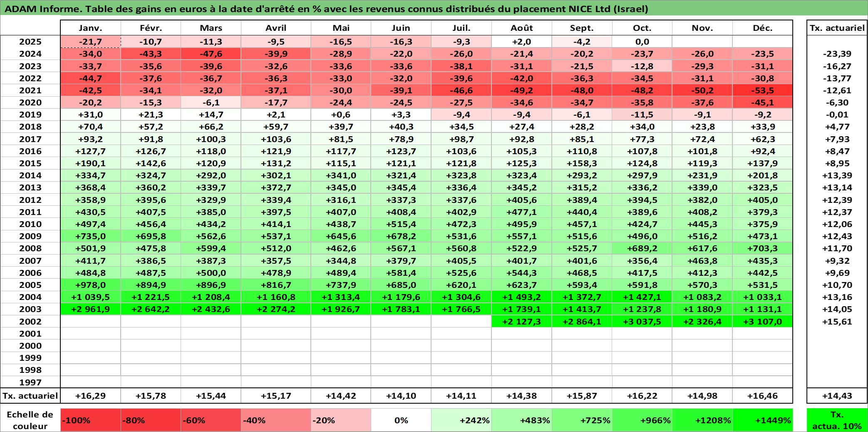Select the Févr. column header
The height and width of the screenshot is (432, 868).
(x=151, y=28)
